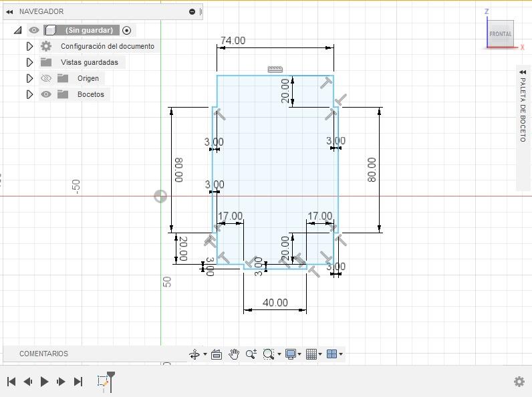Click the document settings gear icon
This screenshot has height=397, width=532.
pyautogui.click(x=46, y=46)
